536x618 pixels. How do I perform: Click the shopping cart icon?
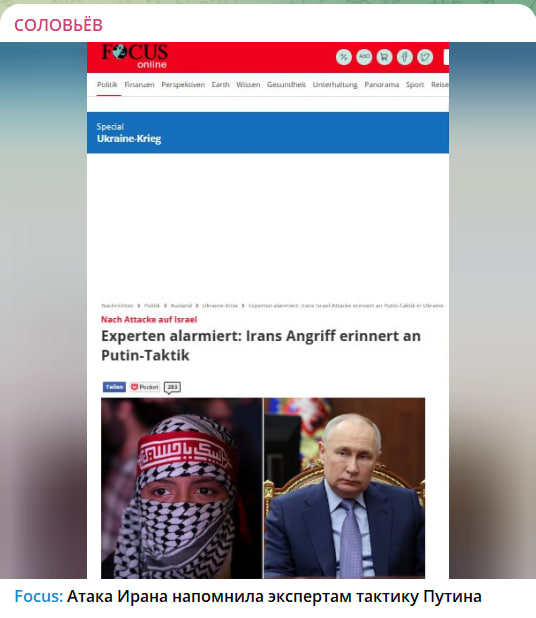pos(384,57)
